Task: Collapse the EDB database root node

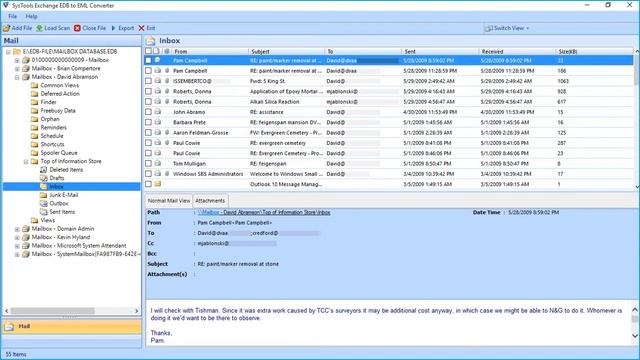Action: click(x=8, y=52)
